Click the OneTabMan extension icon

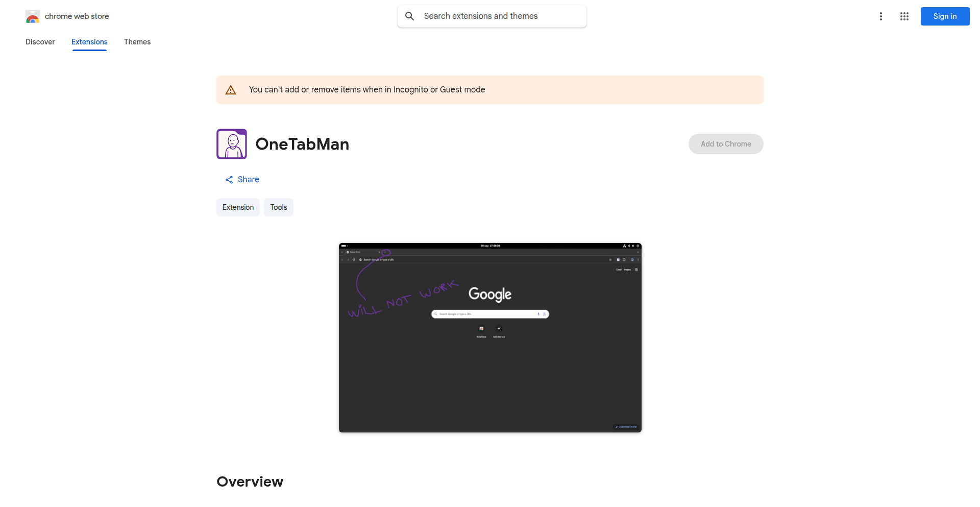[232, 144]
